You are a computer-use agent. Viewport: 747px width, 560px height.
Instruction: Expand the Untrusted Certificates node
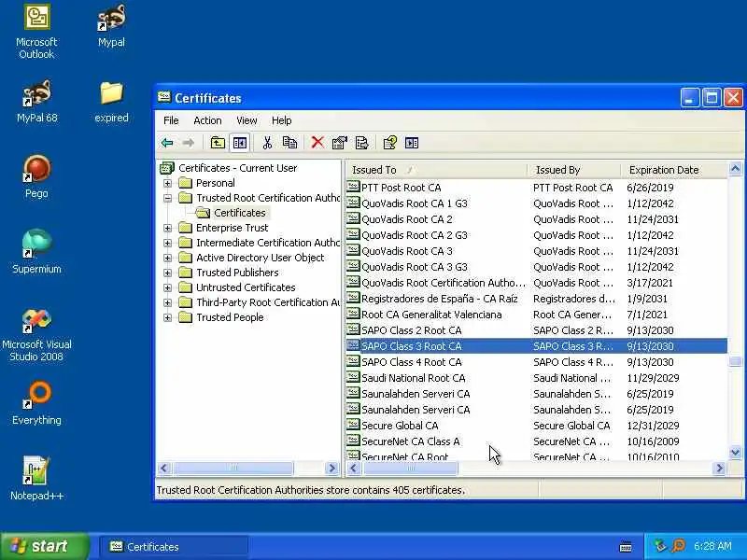click(168, 287)
